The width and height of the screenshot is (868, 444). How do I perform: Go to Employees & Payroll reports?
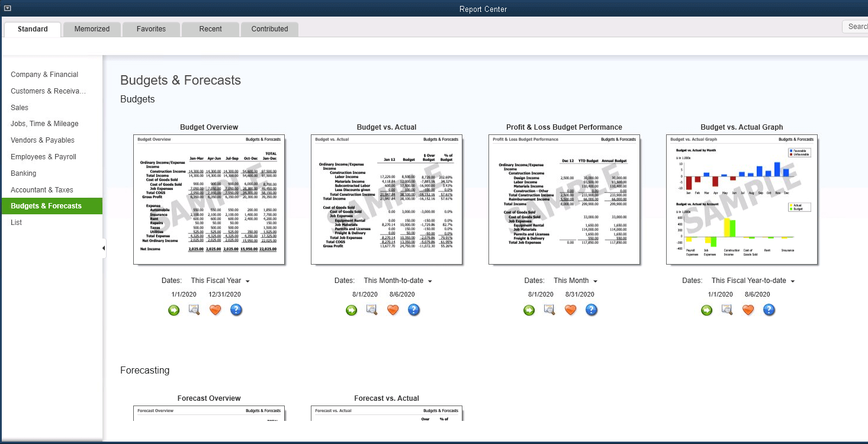coord(43,157)
